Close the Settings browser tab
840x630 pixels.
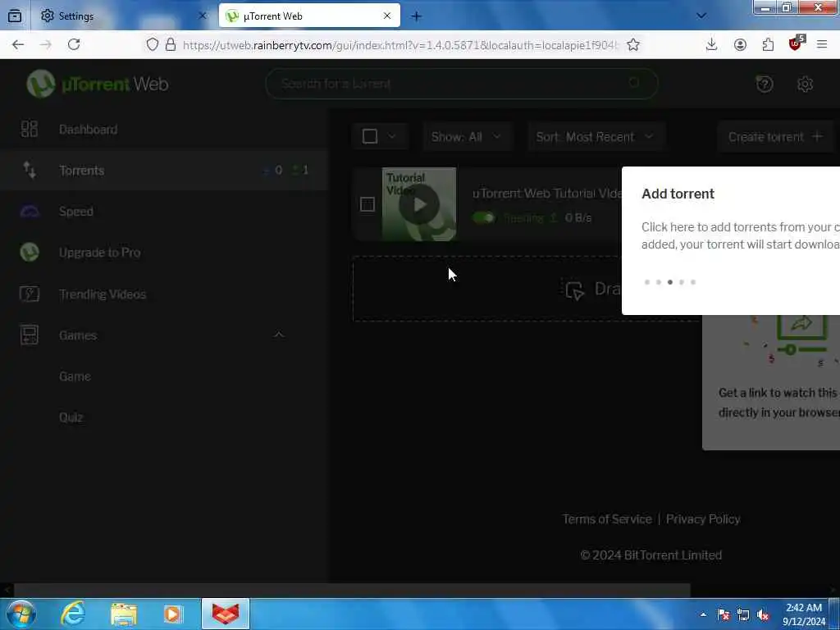tap(203, 16)
